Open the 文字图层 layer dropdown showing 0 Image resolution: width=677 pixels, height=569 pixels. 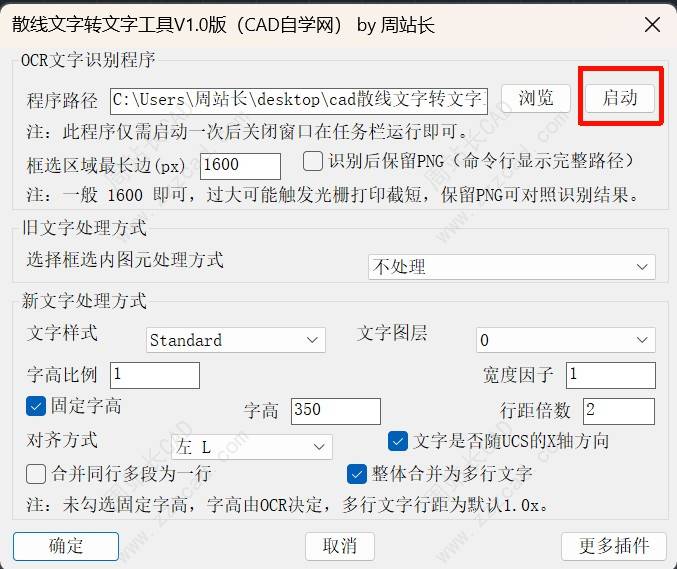point(566,340)
